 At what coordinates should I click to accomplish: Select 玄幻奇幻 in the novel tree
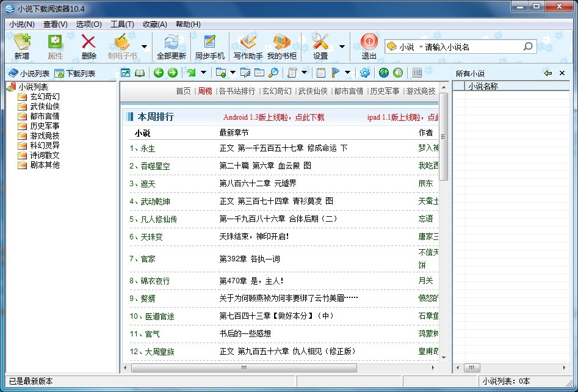(x=45, y=96)
